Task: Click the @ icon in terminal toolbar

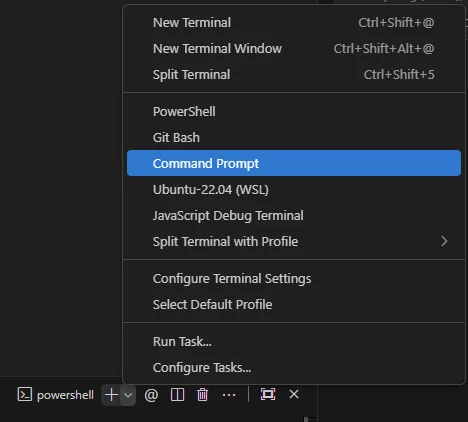Action: pyautogui.click(x=151, y=395)
